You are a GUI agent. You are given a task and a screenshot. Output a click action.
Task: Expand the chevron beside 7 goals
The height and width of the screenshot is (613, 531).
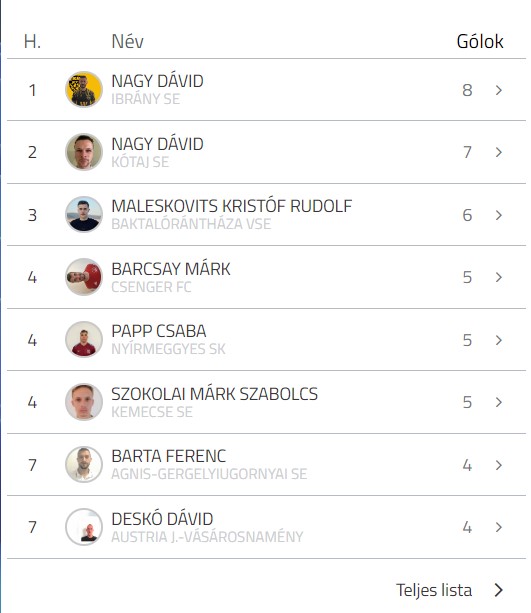click(499, 152)
